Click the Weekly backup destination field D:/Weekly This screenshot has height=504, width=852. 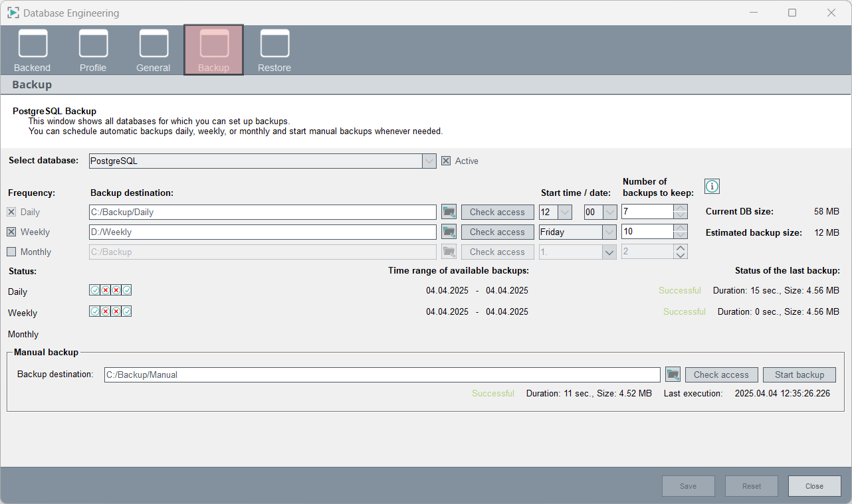(263, 232)
